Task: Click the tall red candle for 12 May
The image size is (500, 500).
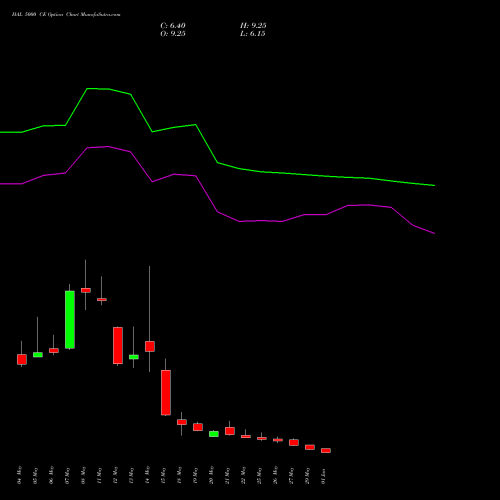Action: pyautogui.click(x=118, y=345)
